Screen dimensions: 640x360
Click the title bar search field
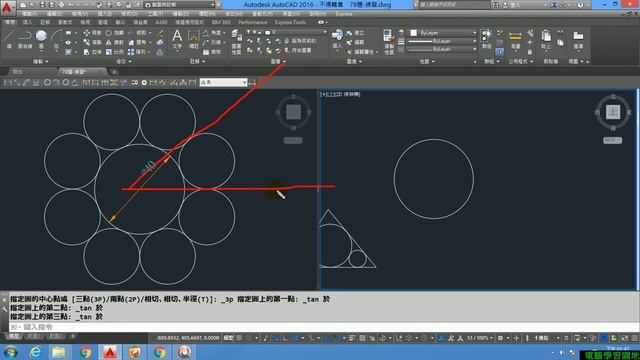(x=453, y=5)
